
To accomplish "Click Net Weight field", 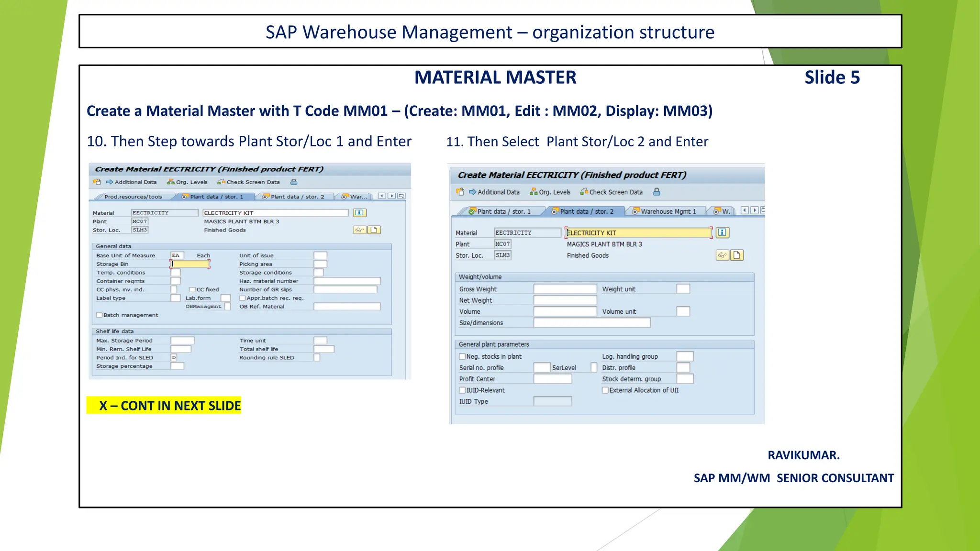I will click(x=565, y=300).
